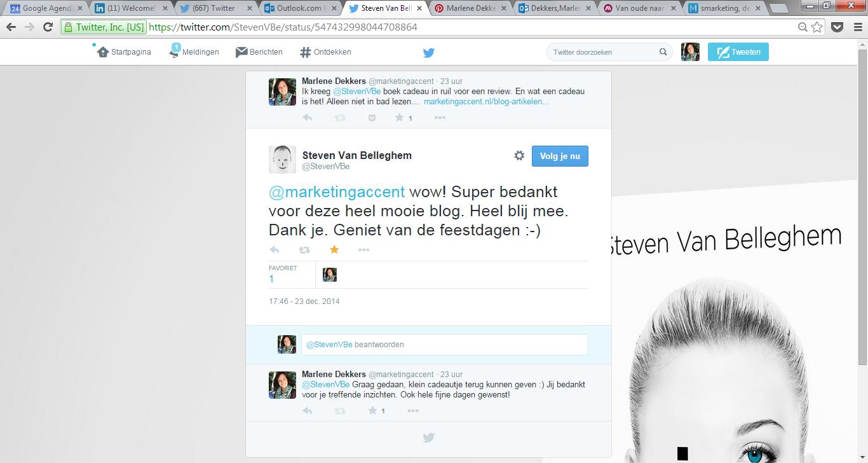868x463 pixels.
Task: Click the grey Twitter bird at the thread bottom
Action: pyautogui.click(x=429, y=438)
